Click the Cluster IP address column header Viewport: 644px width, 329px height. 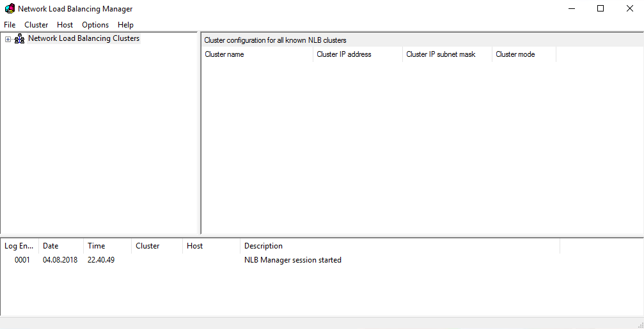pos(357,54)
